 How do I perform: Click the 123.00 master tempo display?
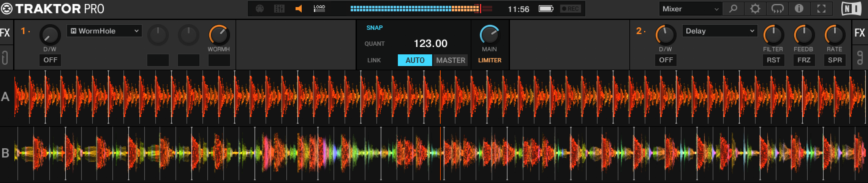pyautogui.click(x=430, y=44)
